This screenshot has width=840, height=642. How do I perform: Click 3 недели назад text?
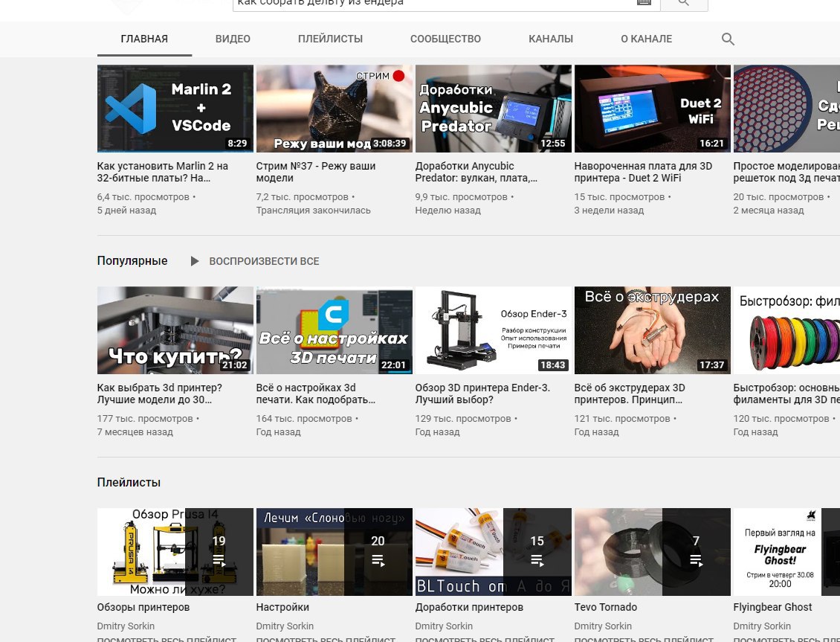point(609,211)
